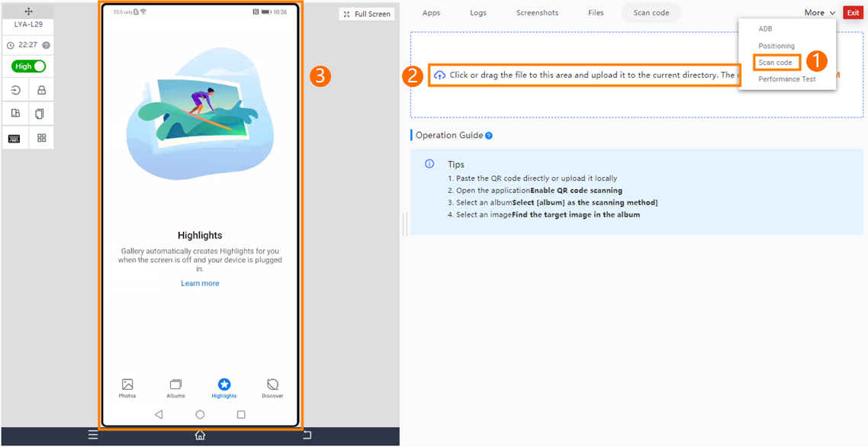This screenshot has height=447, width=868.
Task: Choose Positioning from the More menu
Action: [776, 46]
